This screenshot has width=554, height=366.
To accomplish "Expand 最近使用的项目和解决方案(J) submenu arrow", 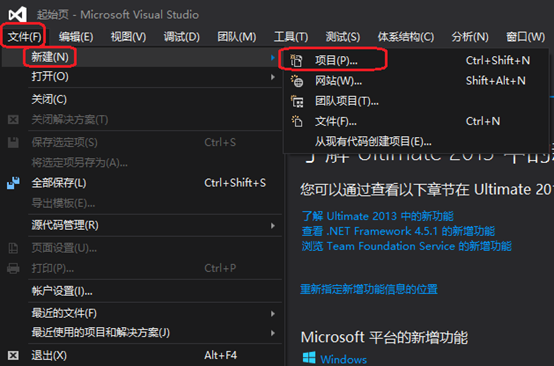I will pyautogui.click(x=273, y=333).
